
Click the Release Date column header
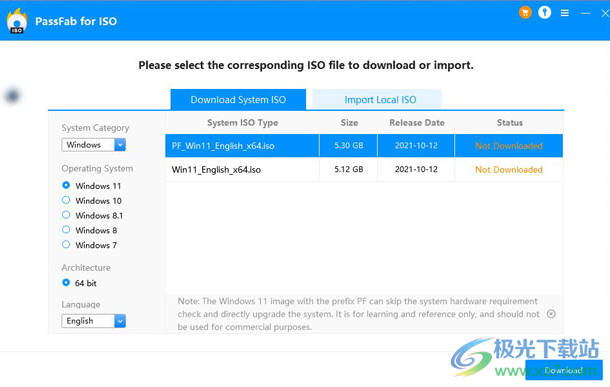coord(417,123)
